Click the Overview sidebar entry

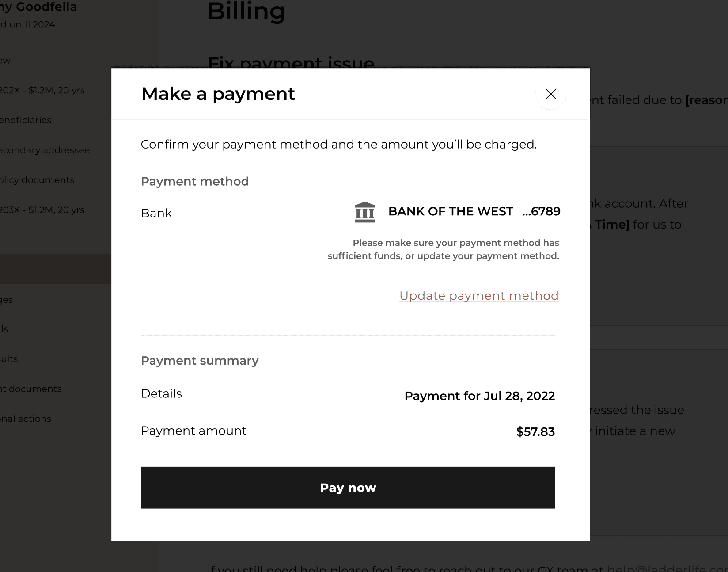pos(4,61)
